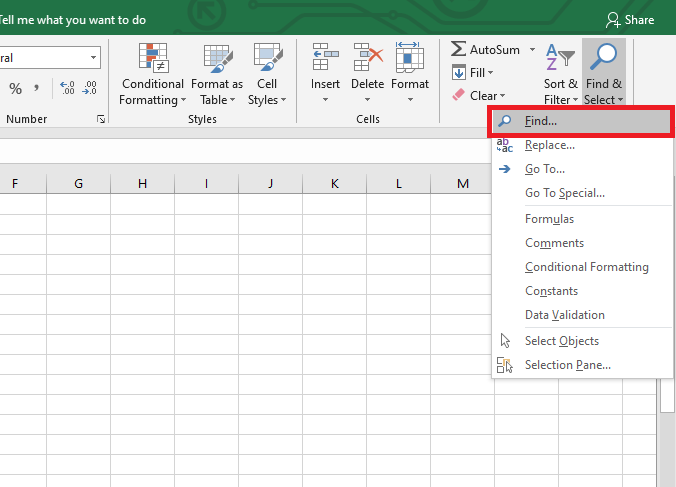Click the Share button
The height and width of the screenshot is (487, 676).
(630, 20)
